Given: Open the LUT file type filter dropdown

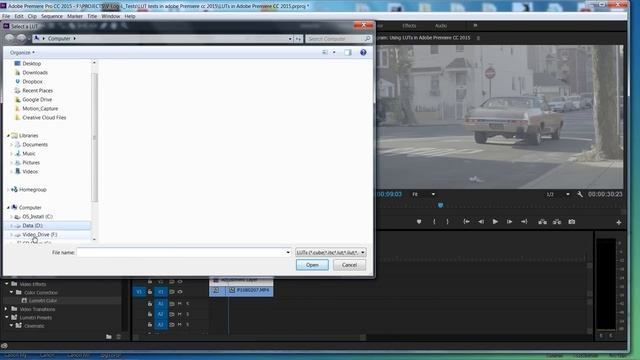Looking at the screenshot, I should [x=331, y=252].
